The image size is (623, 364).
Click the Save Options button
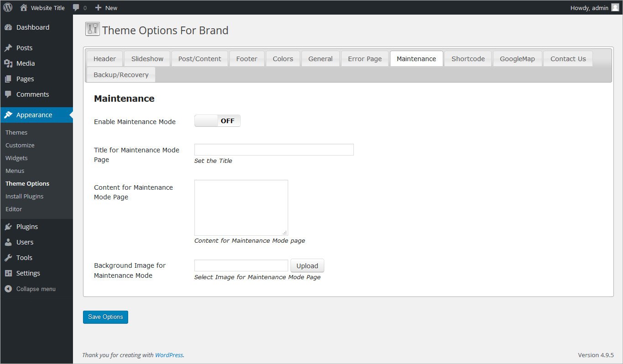point(105,317)
